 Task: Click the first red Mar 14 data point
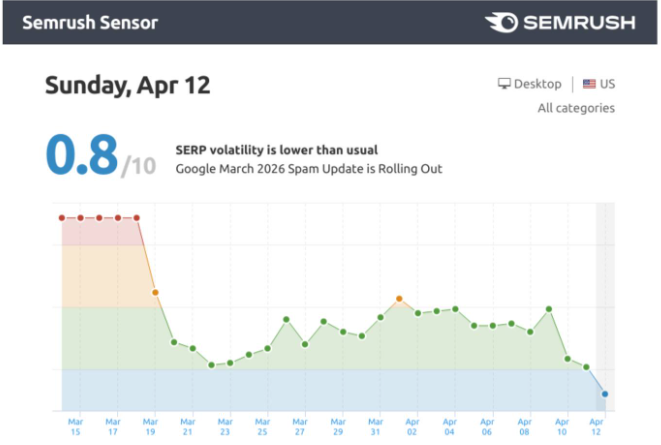coord(62,218)
